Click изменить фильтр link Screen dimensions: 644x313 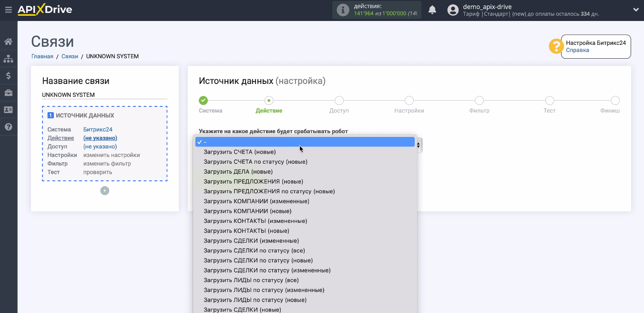click(107, 164)
